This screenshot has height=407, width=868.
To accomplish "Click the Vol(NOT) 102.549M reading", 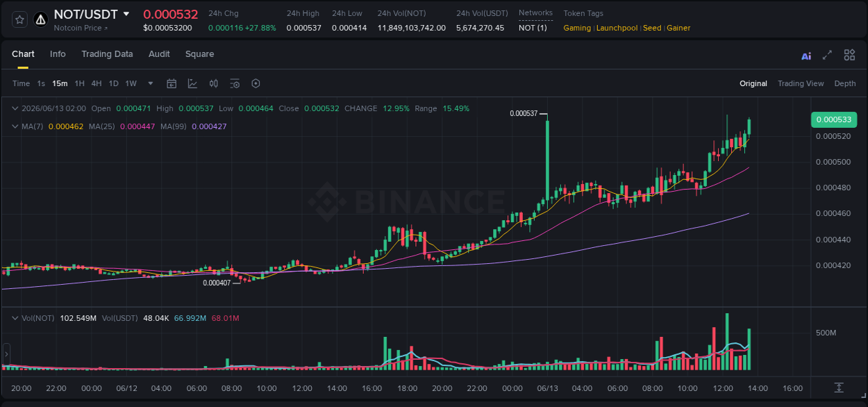I will point(78,318).
